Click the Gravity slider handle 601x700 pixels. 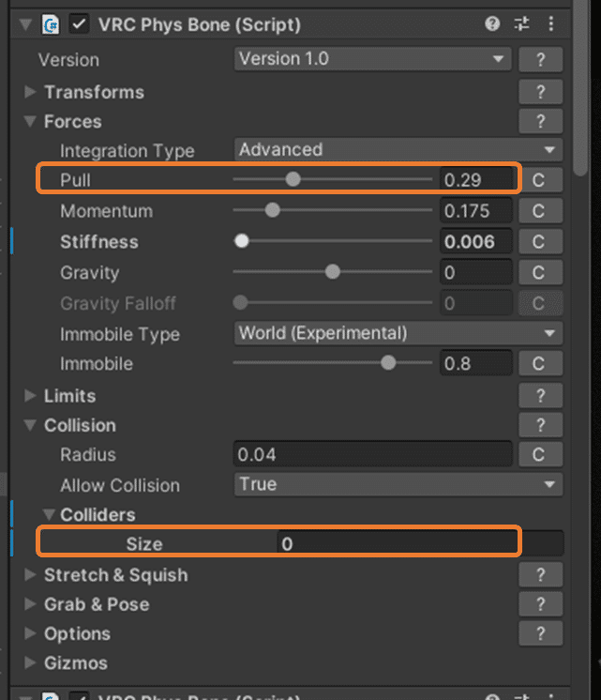click(x=333, y=271)
